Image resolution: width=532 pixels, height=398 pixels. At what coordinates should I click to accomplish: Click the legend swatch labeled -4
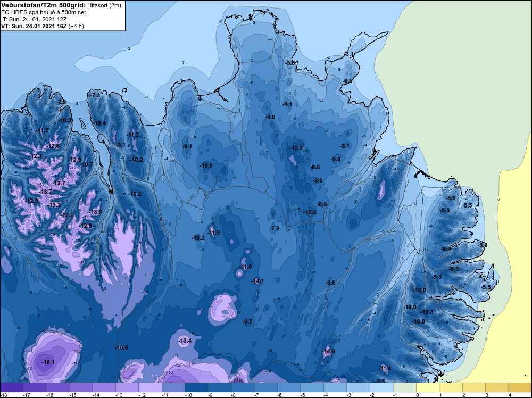[335, 386]
